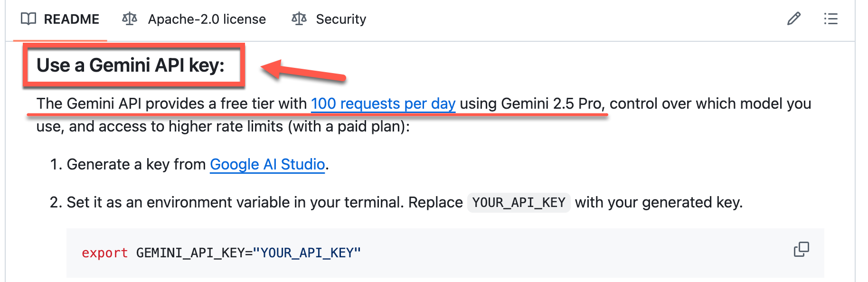Click the pencil icon in the header bar

click(x=794, y=19)
